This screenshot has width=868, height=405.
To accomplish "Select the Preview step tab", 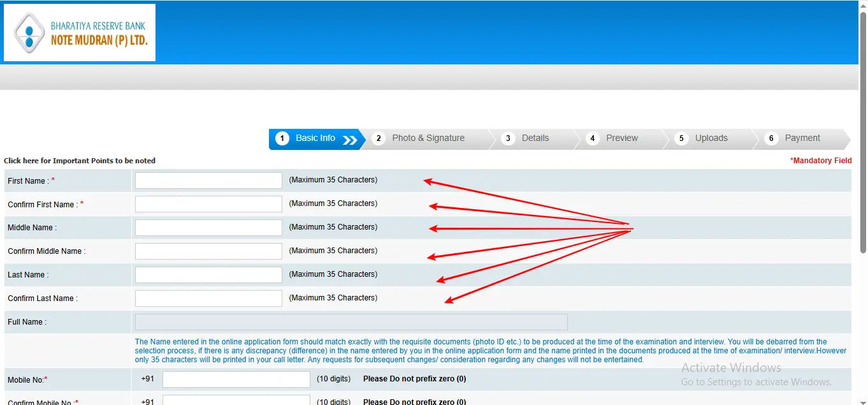I will 621,138.
